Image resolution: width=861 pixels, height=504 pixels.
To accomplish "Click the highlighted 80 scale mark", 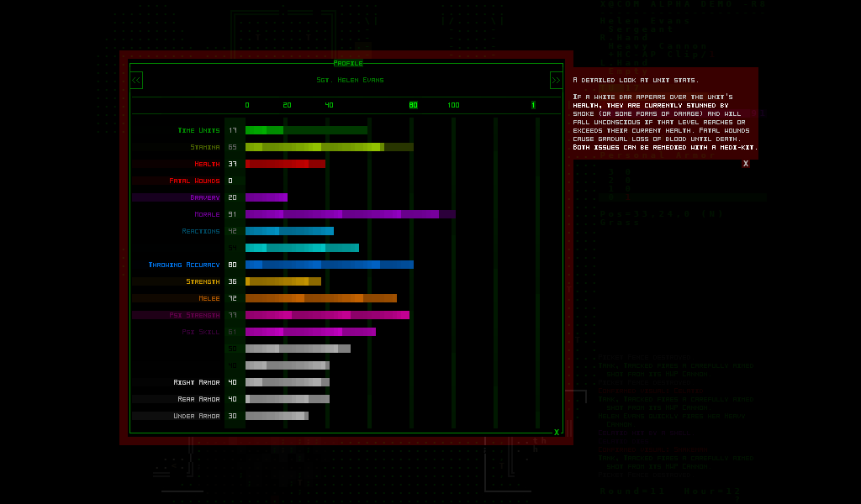I will coord(414,105).
